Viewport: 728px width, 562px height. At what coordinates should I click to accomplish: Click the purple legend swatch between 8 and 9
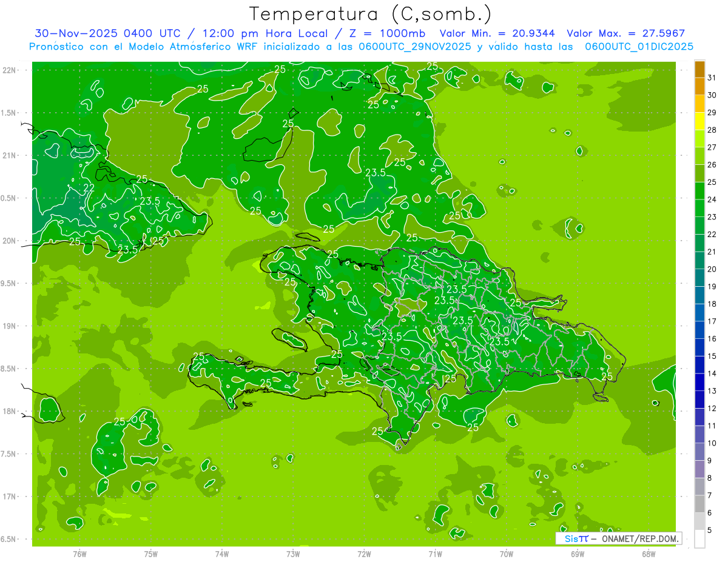[699, 469]
